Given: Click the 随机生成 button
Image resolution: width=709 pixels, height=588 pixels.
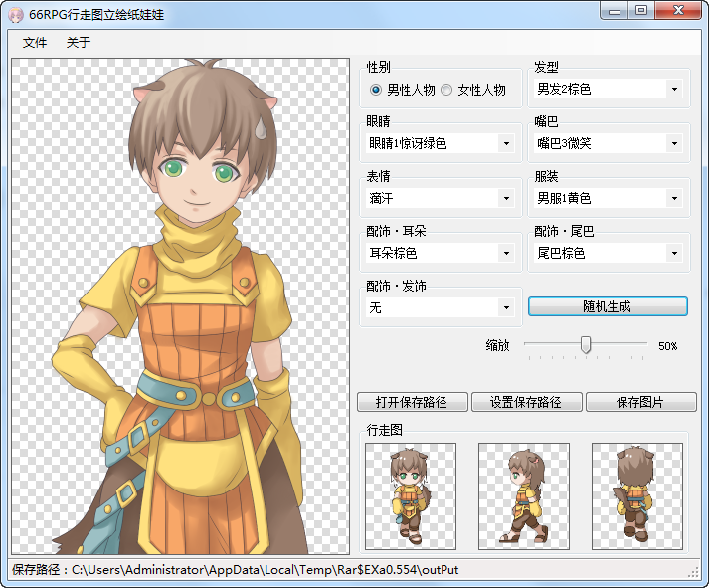Looking at the screenshot, I should pos(608,306).
